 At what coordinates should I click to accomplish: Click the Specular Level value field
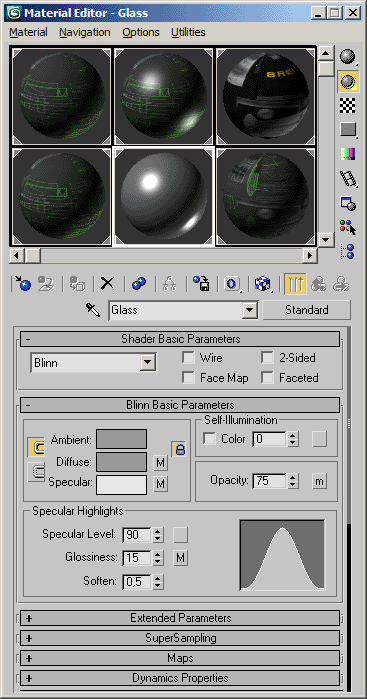pyautogui.click(x=137, y=535)
